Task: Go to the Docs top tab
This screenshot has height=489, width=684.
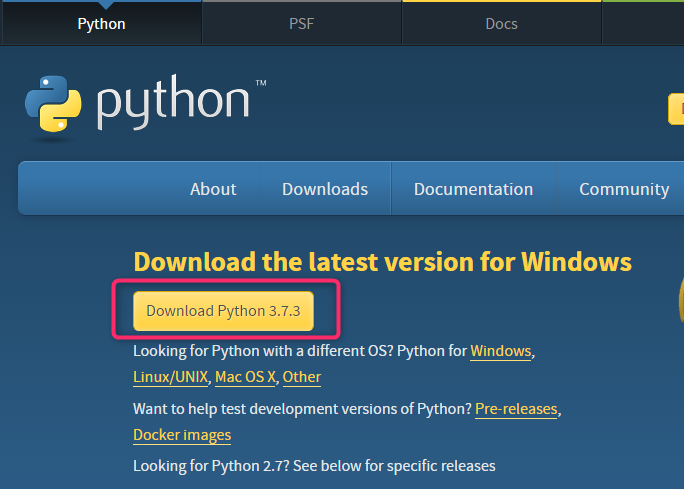Action: (501, 23)
